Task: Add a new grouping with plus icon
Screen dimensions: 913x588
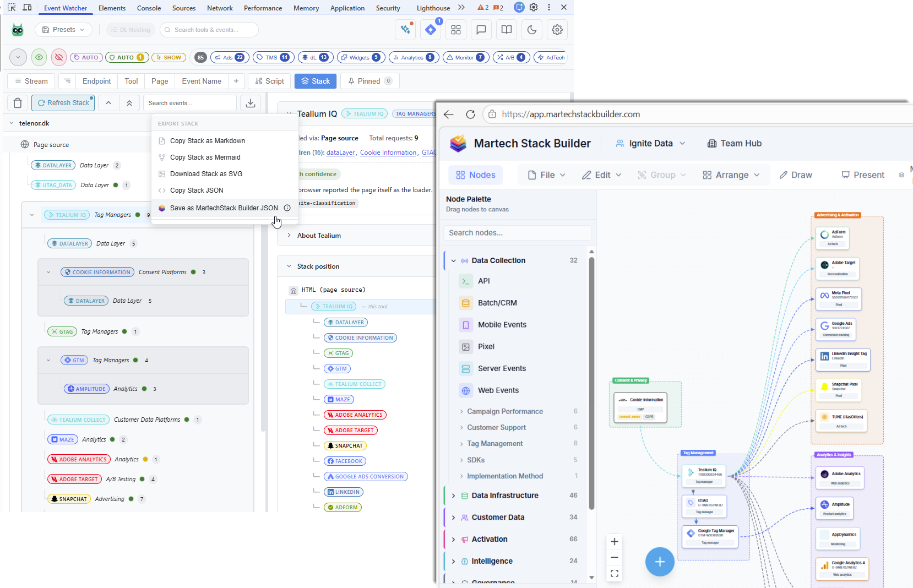Action: pos(236,81)
